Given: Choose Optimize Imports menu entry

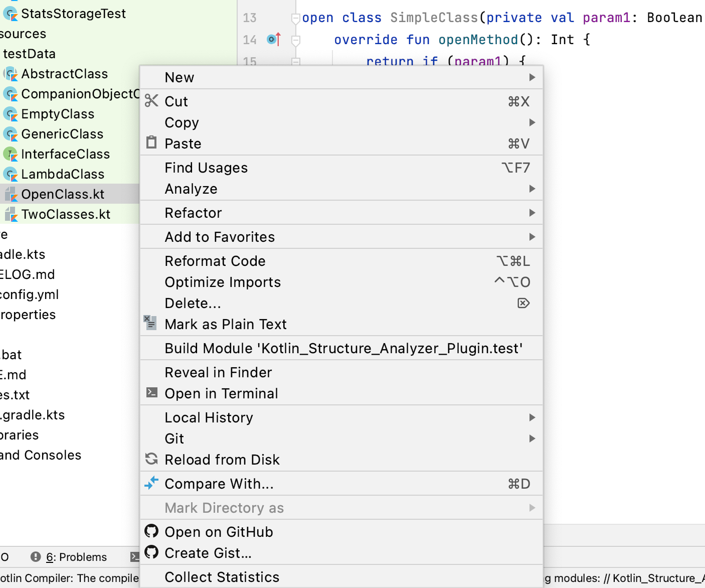Looking at the screenshot, I should point(341,282).
